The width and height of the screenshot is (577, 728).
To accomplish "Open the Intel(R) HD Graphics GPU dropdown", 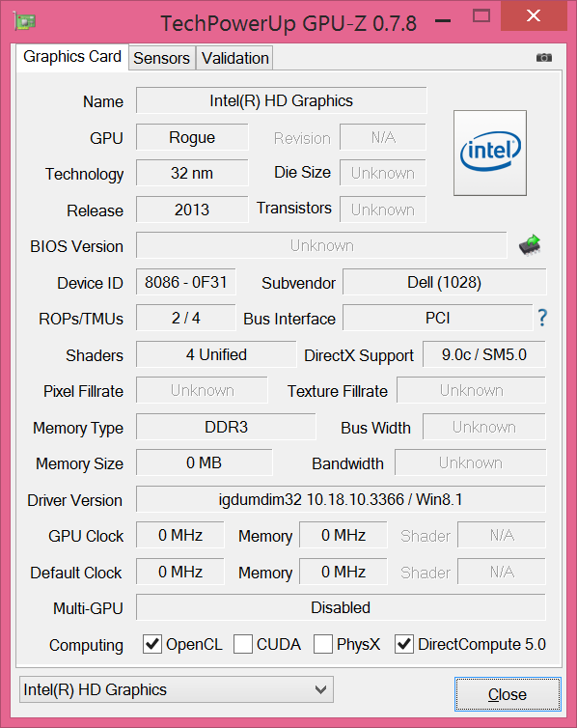I will (177, 689).
